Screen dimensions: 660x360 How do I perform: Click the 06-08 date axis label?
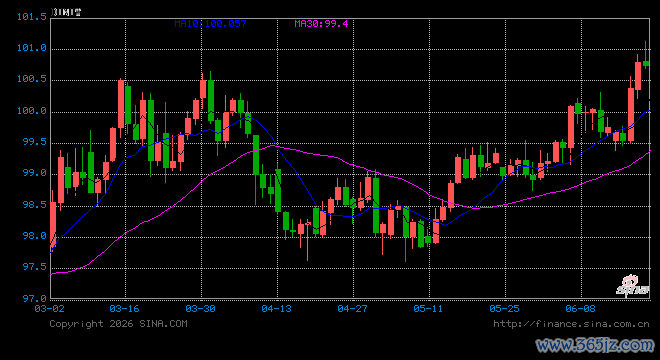pos(580,309)
